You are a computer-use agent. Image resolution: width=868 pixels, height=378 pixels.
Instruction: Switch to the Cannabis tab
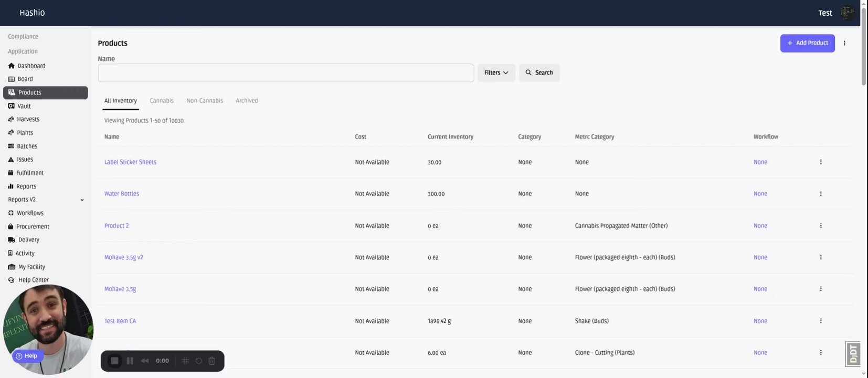tap(162, 101)
